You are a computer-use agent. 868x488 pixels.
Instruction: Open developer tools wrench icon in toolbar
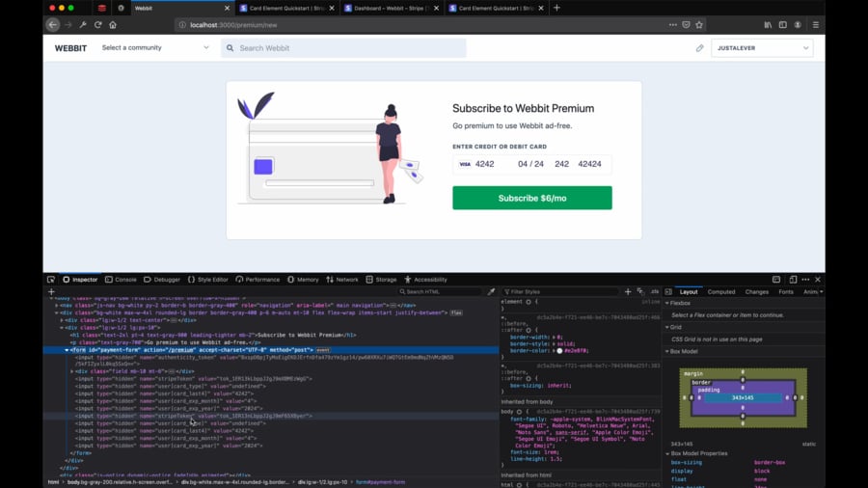point(83,25)
